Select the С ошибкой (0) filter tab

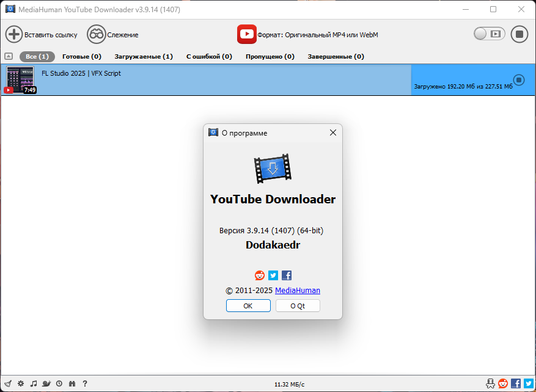(209, 56)
